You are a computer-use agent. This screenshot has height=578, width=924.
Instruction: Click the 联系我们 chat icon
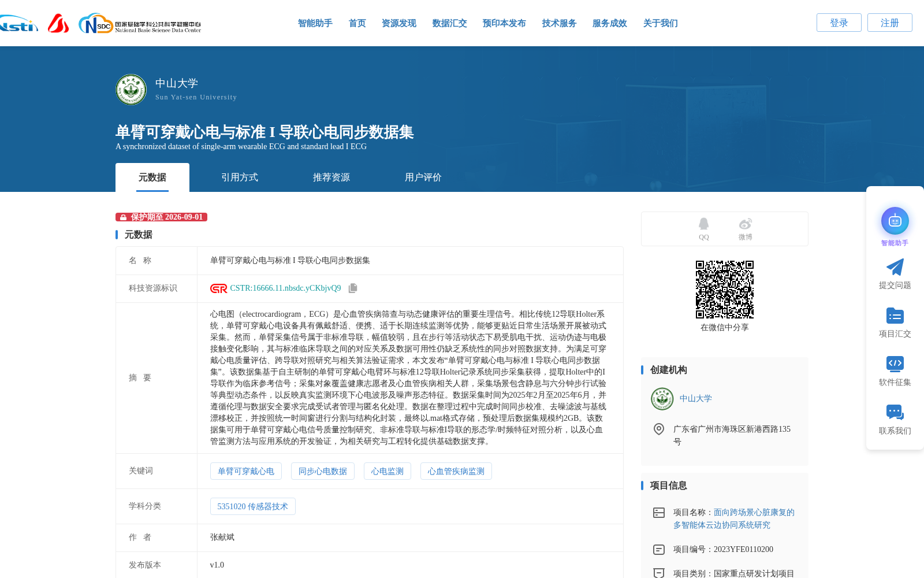pos(895,412)
